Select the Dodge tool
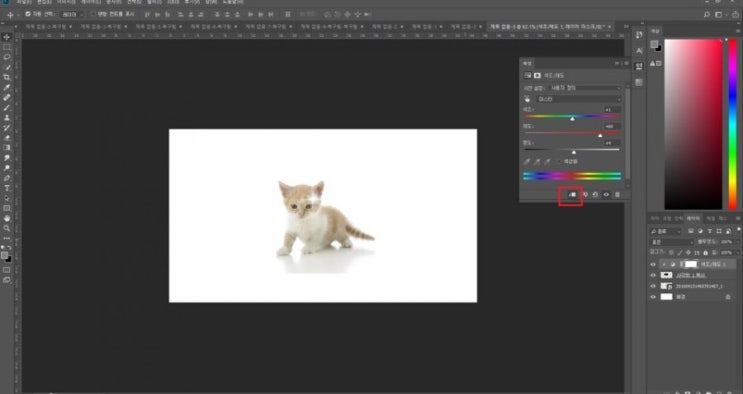Image resolution: width=743 pixels, height=394 pixels. click(x=7, y=168)
